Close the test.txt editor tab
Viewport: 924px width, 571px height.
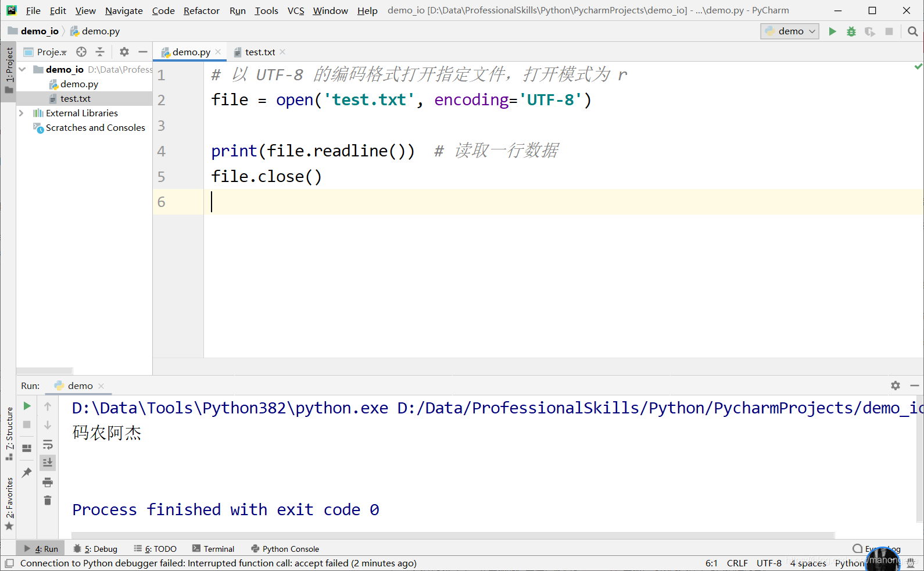[x=282, y=52]
